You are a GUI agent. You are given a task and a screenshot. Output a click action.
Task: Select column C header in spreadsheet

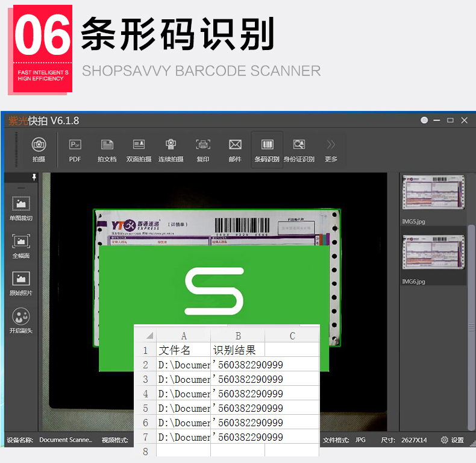point(292,336)
